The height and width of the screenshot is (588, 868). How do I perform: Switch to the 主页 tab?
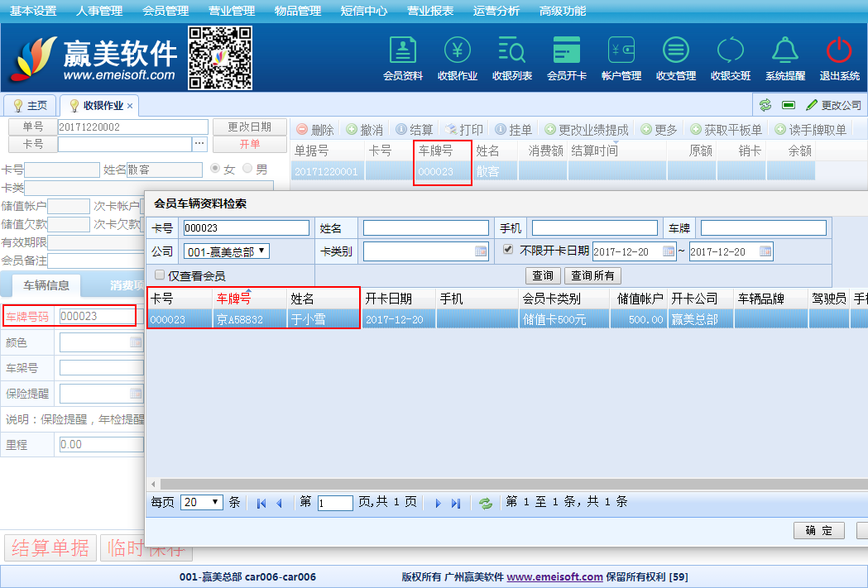click(30, 106)
